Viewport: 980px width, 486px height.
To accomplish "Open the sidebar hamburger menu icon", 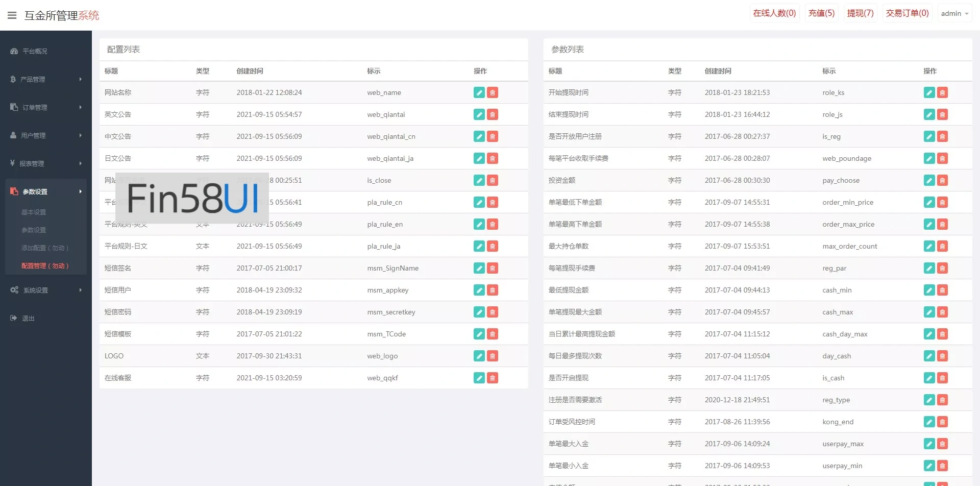I will [12, 15].
